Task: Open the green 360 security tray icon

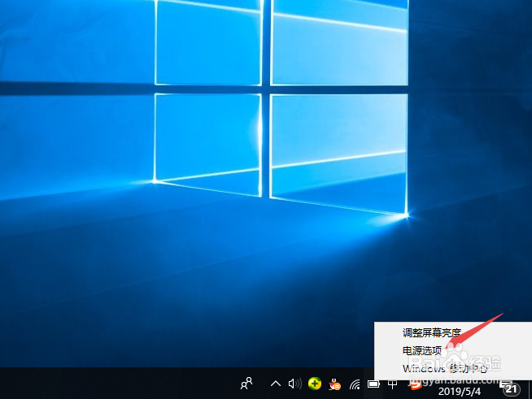Action: point(315,384)
